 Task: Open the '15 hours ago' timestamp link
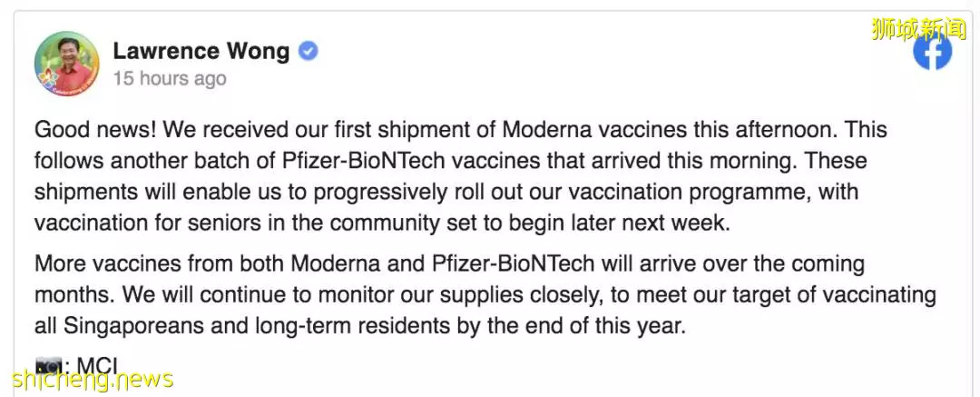click(x=170, y=79)
